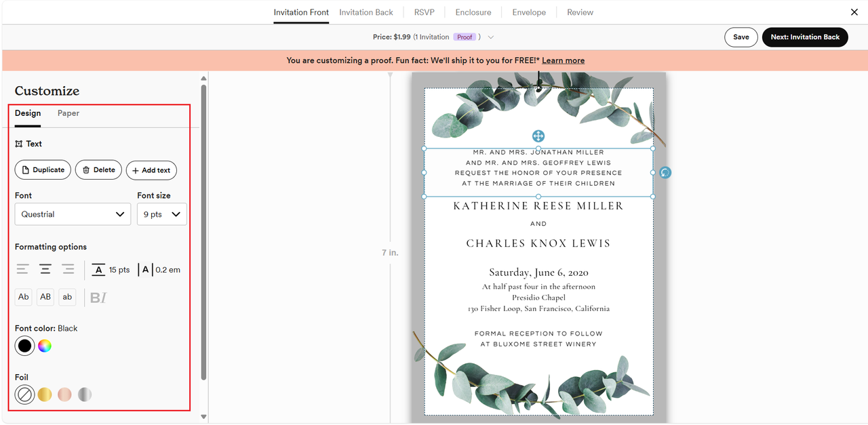The image size is (868, 425).
Task: Click the move handle above text box
Action: tap(538, 136)
